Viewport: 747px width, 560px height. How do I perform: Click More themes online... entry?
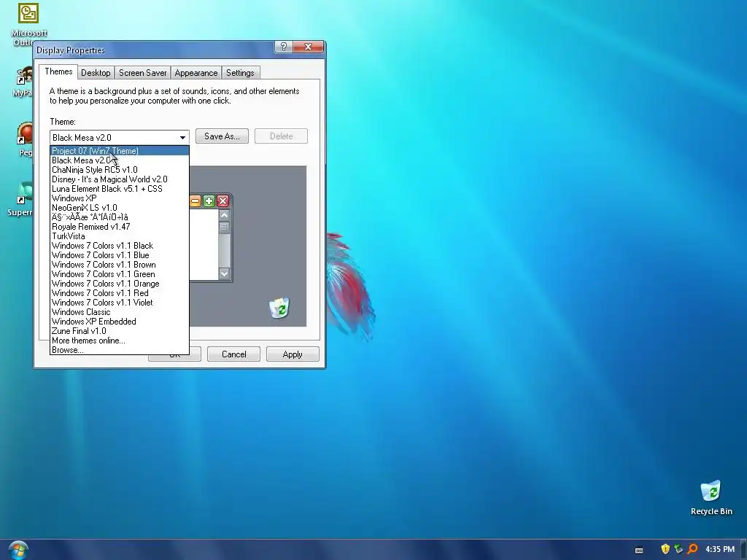(x=120, y=341)
